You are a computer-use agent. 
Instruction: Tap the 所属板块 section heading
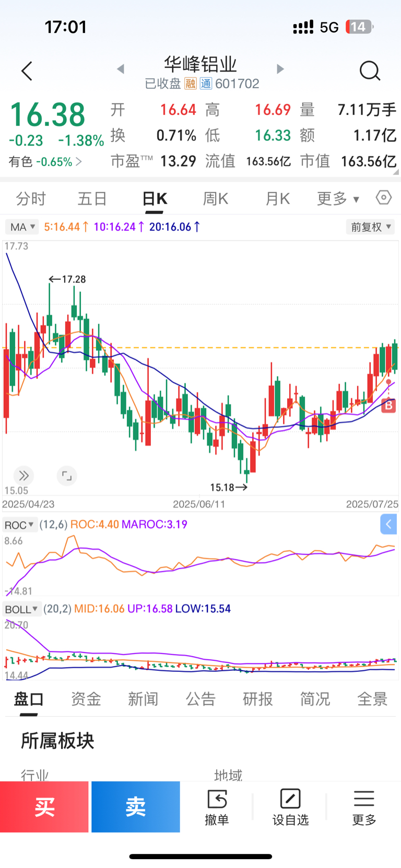(x=57, y=741)
